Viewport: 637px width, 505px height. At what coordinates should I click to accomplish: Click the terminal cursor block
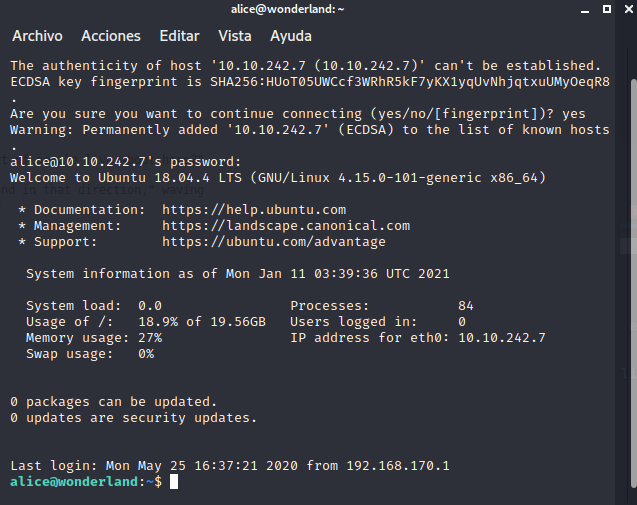click(174, 482)
